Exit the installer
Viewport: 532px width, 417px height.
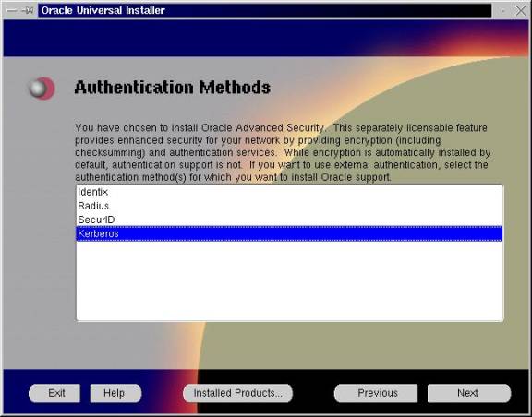[54, 393]
